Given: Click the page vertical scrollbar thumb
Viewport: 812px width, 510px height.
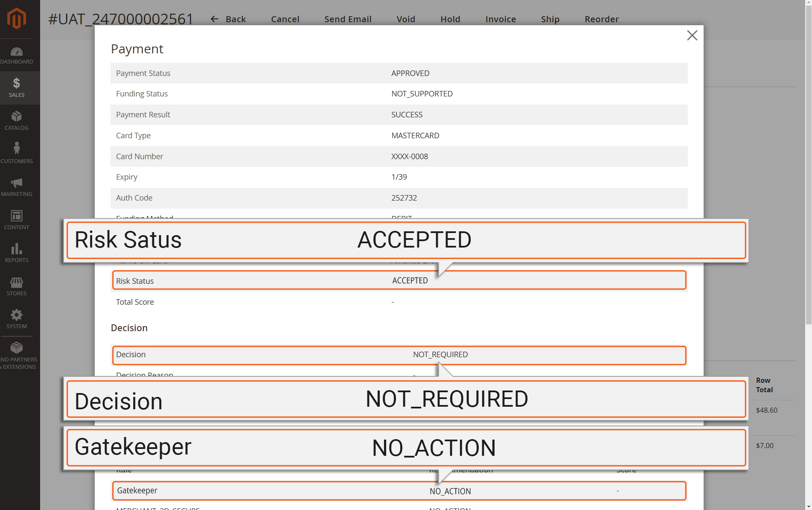Looking at the screenshot, I should coord(808,164).
